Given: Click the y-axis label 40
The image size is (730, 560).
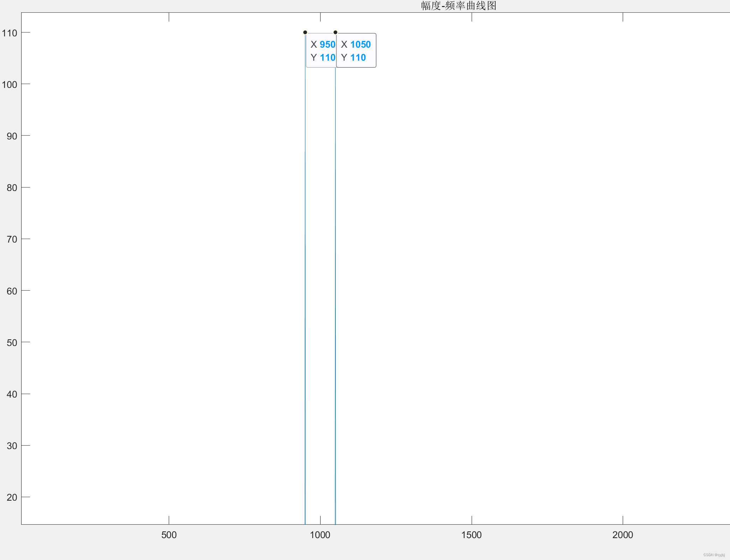Looking at the screenshot, I should [12, 394].
